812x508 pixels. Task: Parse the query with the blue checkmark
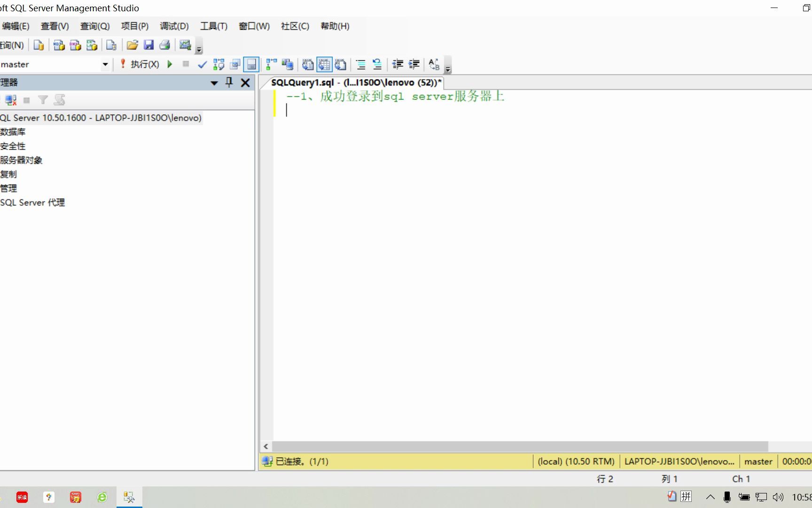(x=202, y=64)
